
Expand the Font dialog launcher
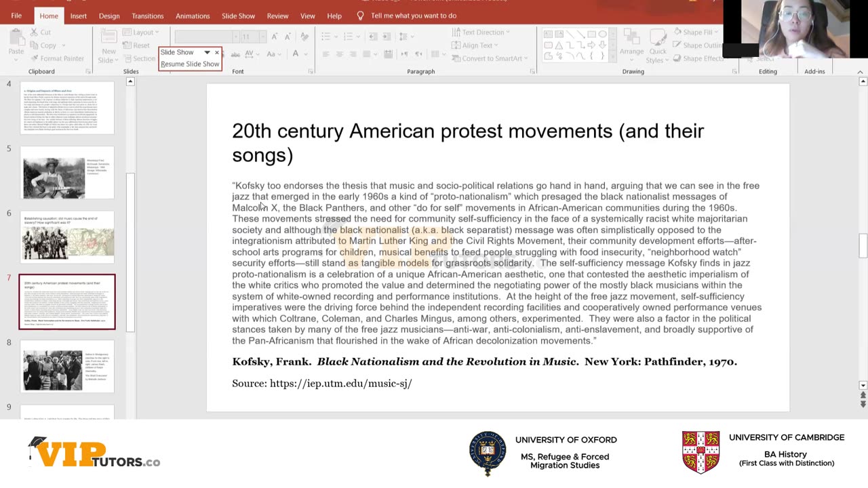point(311,71)
